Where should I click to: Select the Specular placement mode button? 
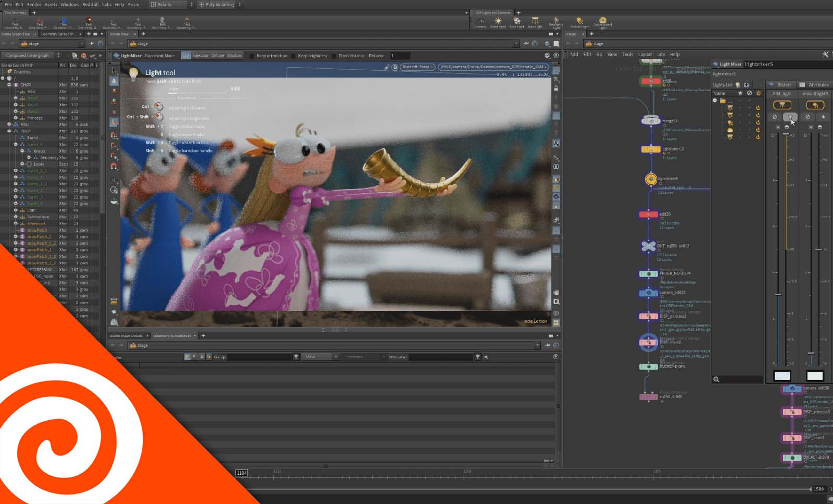(x=200, y=55)
